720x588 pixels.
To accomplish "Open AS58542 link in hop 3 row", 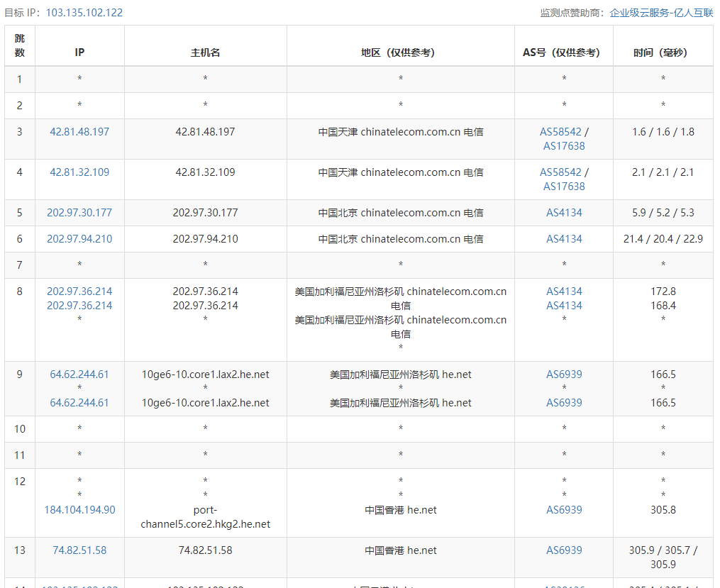I will tap(560, 132).
